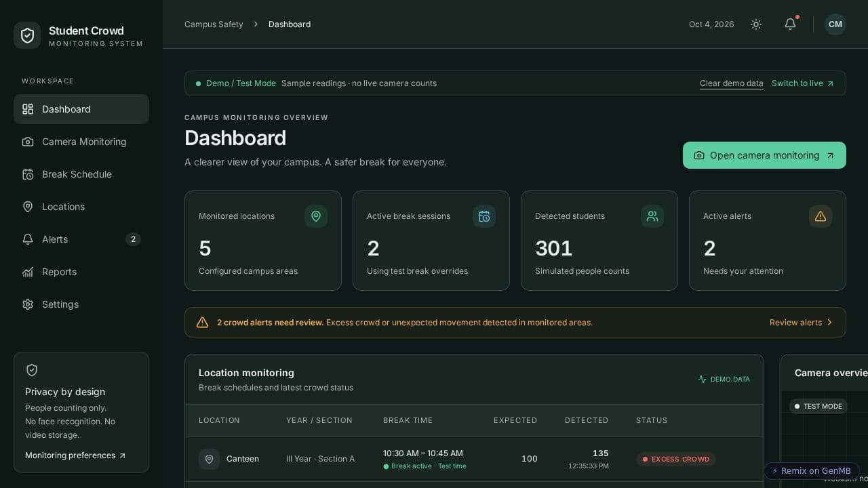Click the Status column header
This screenshot has width=868, height=488.
[x=652, y=420]
